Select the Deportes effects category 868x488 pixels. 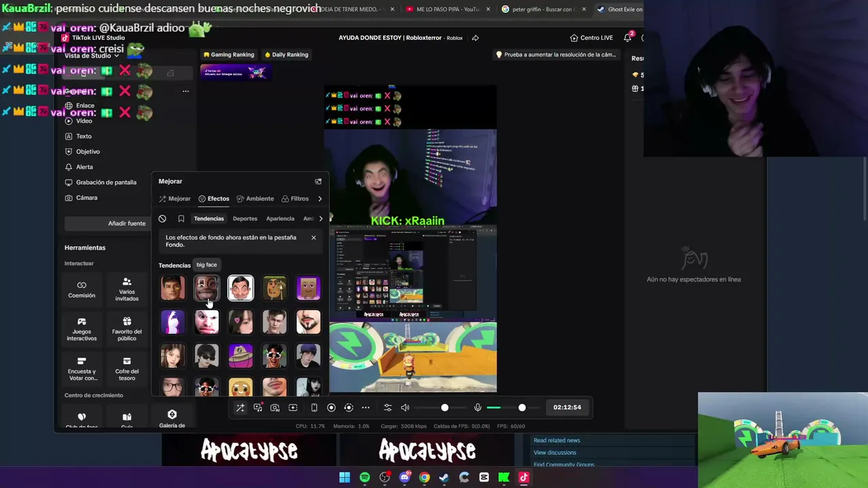click(x=245, y=219)
